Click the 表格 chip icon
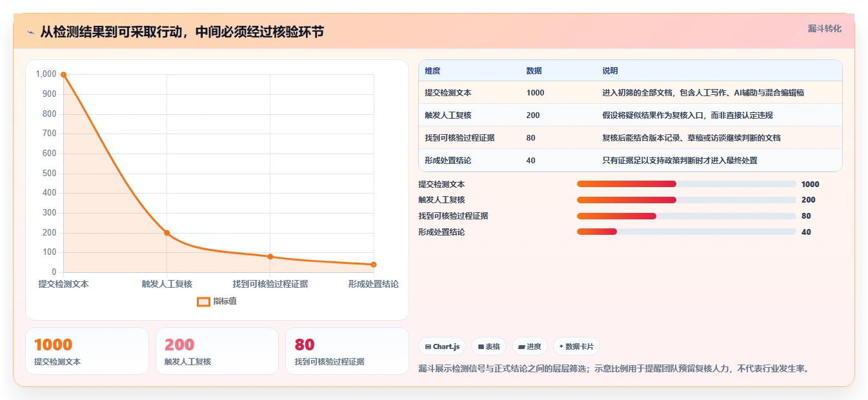The image size is (868, 400). point(481,346)
